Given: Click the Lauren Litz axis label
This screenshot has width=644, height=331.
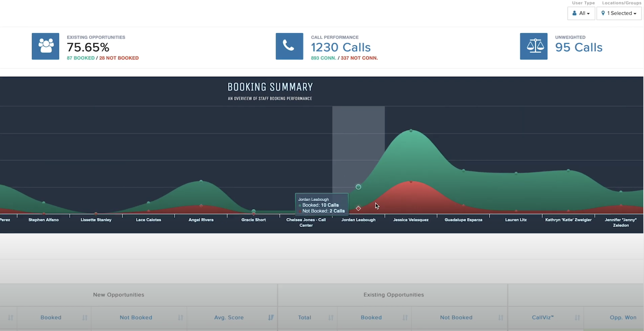Looking at the screenshot, I should coord(516,220).
